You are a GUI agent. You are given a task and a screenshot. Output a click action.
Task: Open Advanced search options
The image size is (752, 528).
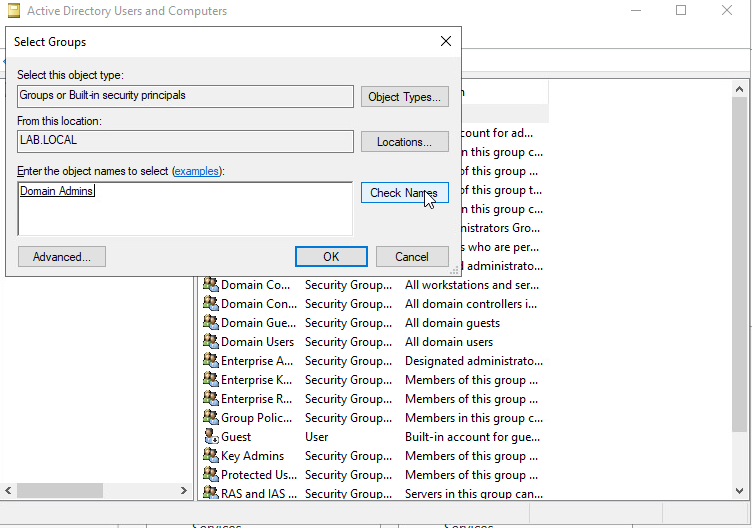pos(61,257)
